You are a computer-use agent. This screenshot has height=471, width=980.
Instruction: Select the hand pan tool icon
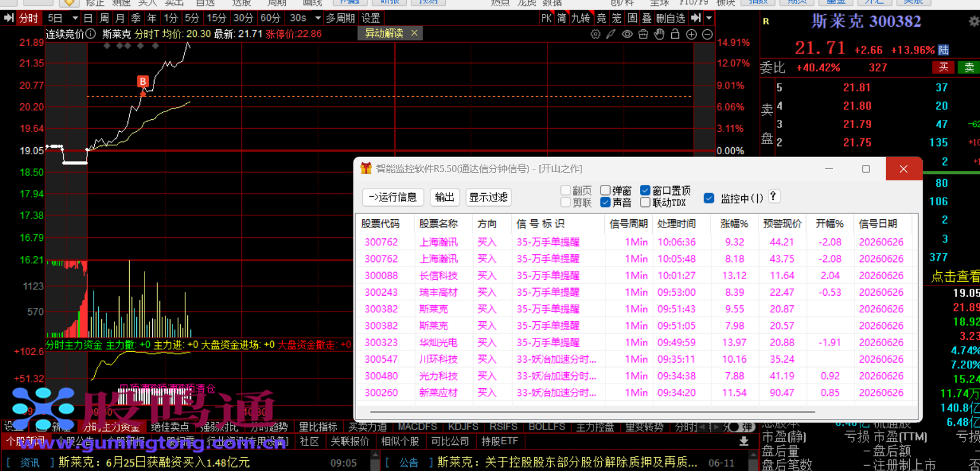tap(660, 34)
